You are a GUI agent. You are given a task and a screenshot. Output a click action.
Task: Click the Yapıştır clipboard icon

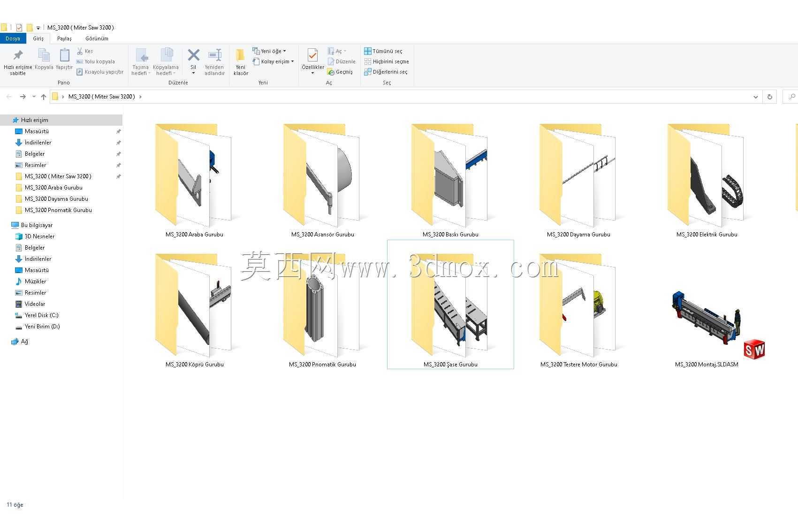point(64,55)
